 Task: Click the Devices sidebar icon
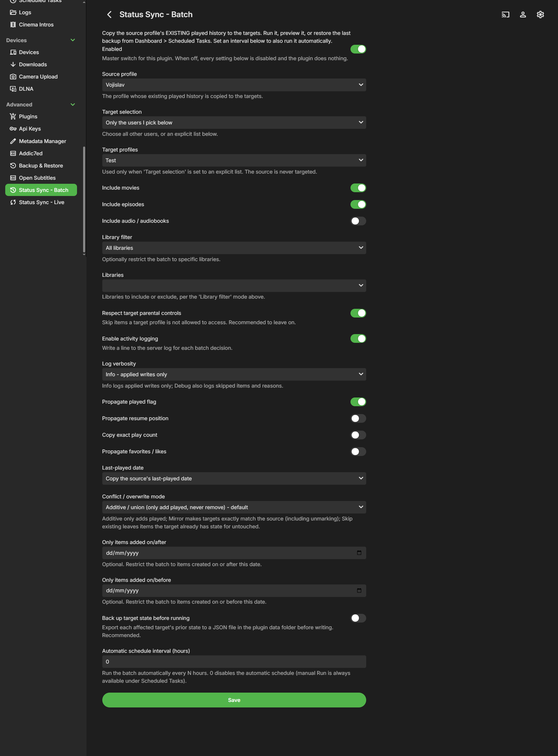13,52
